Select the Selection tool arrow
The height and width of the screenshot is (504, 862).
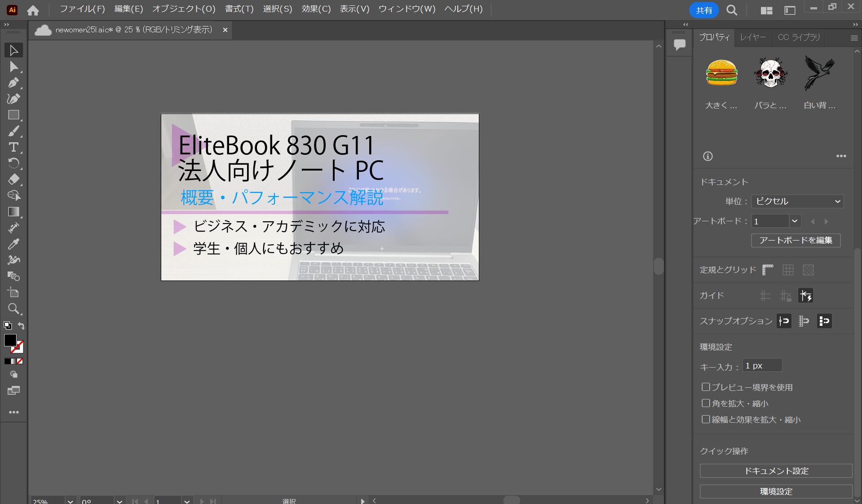(13, 50)
